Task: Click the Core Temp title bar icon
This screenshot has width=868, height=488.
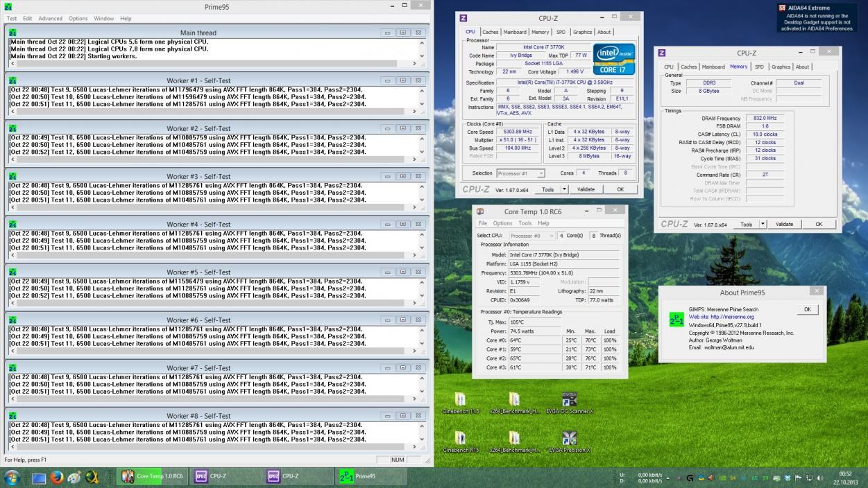Action: click(480, 211)
